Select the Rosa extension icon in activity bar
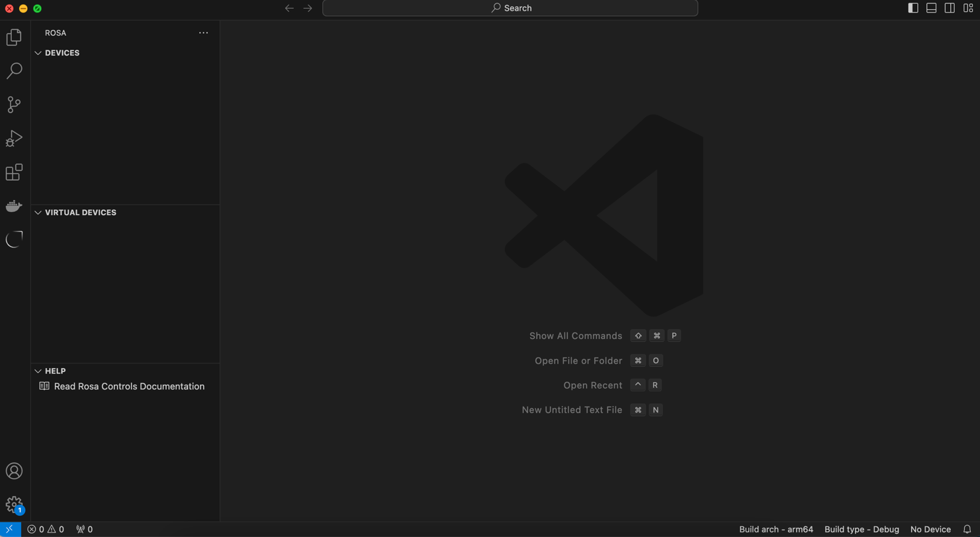 (x=14, y=239)
